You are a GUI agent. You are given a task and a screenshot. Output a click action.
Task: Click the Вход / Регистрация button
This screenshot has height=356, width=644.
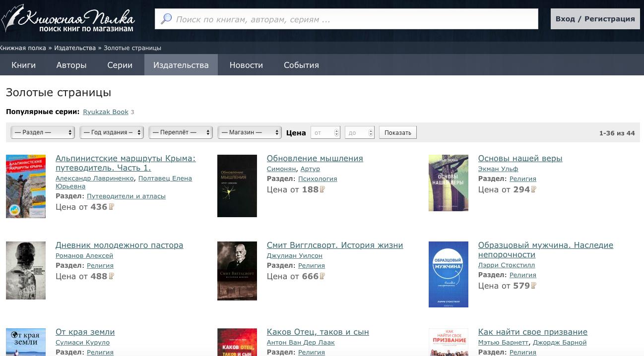(x=595, y=19)
